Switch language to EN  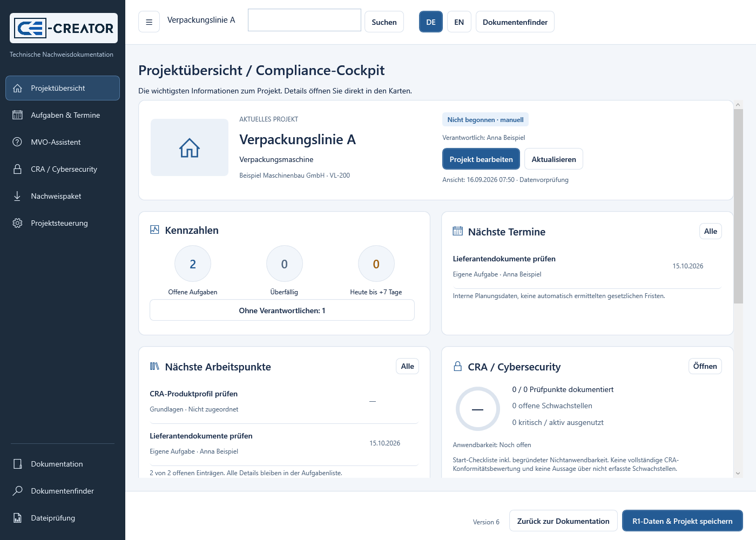pyautogui.click(x=459, y=22)
